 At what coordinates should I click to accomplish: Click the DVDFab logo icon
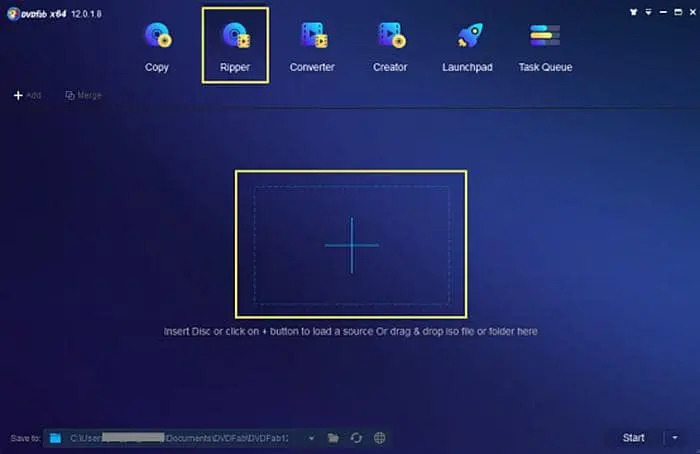pos(13,14)
